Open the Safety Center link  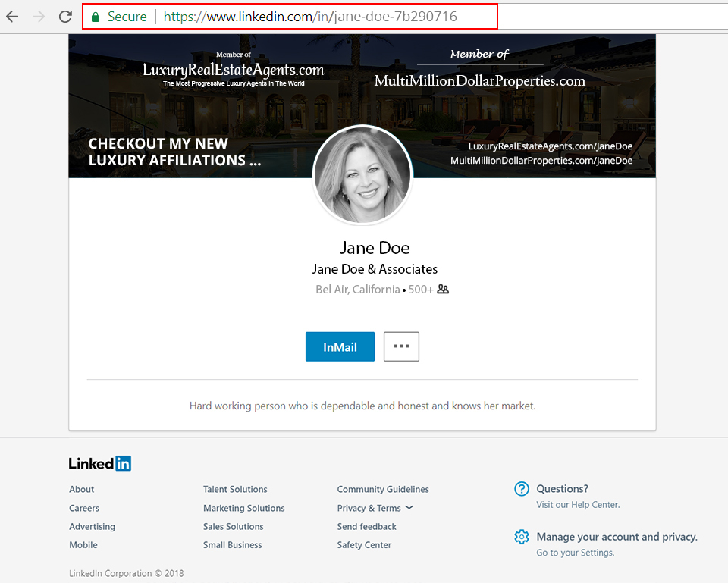364,545
